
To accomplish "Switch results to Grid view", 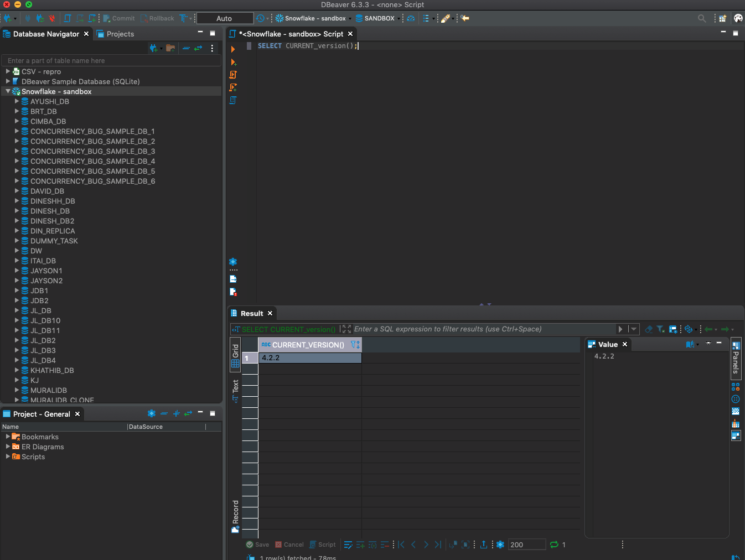I will click(235, 356).
